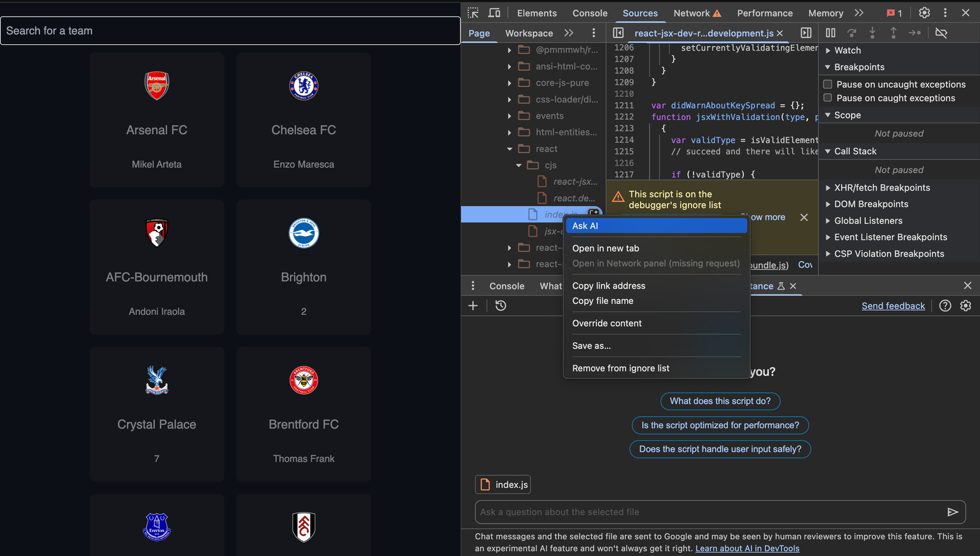Open the DevTools customize three-dot menu
Image resolution: width=980 pixels, height=556 pixels.
point(945,13)
